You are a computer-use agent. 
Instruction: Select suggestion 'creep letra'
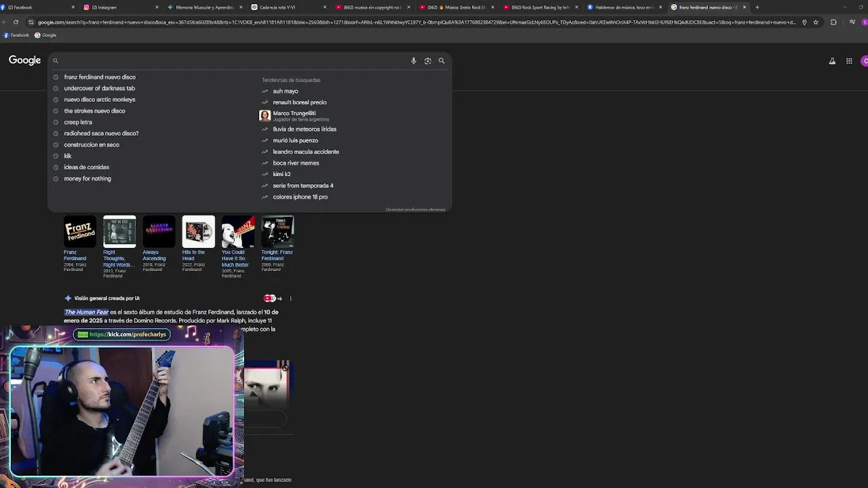tap(78, 122)
